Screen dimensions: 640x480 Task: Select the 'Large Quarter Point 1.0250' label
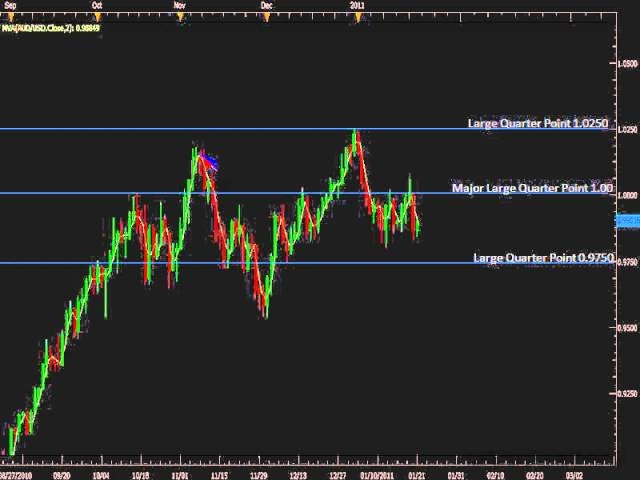[x=538, y=123]
